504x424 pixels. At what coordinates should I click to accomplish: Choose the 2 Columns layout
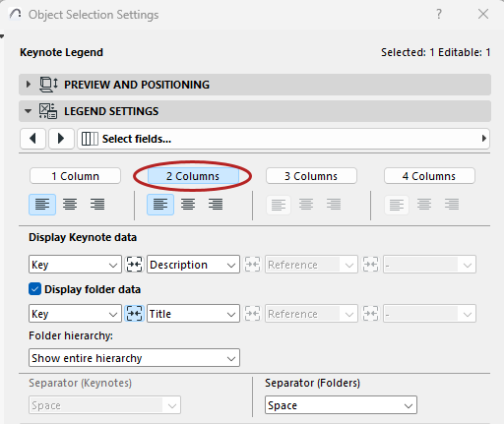193,176
